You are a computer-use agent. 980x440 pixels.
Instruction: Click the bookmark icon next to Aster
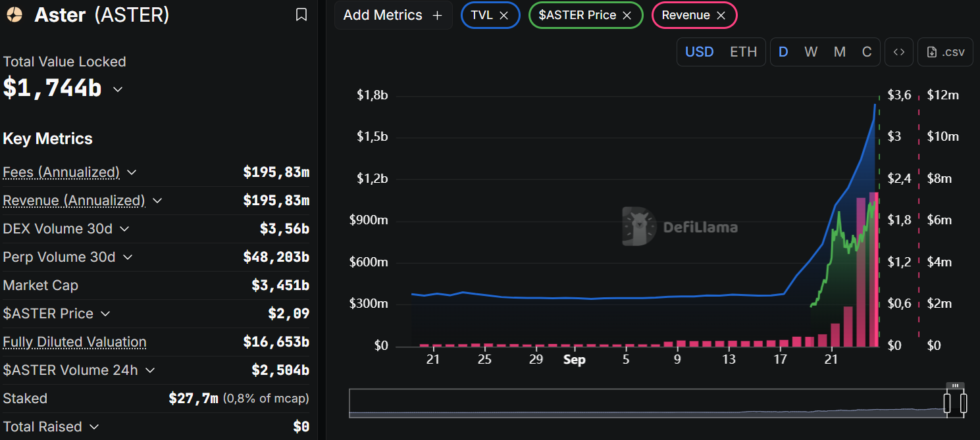pos(301,14)
